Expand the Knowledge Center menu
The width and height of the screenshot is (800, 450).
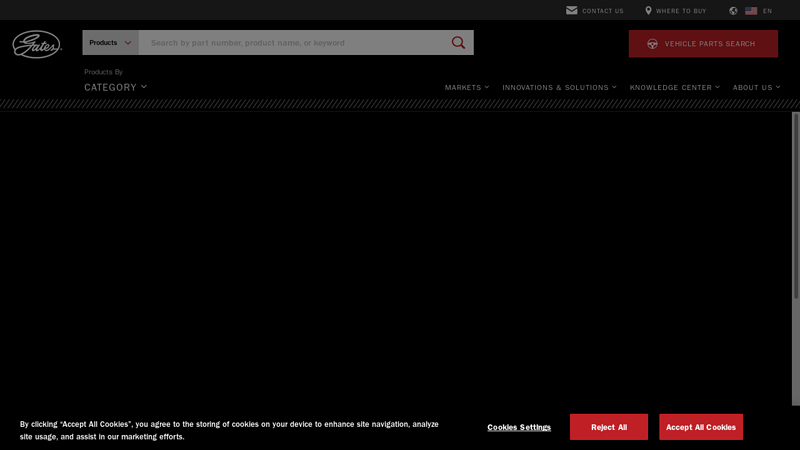coord(674,88)
